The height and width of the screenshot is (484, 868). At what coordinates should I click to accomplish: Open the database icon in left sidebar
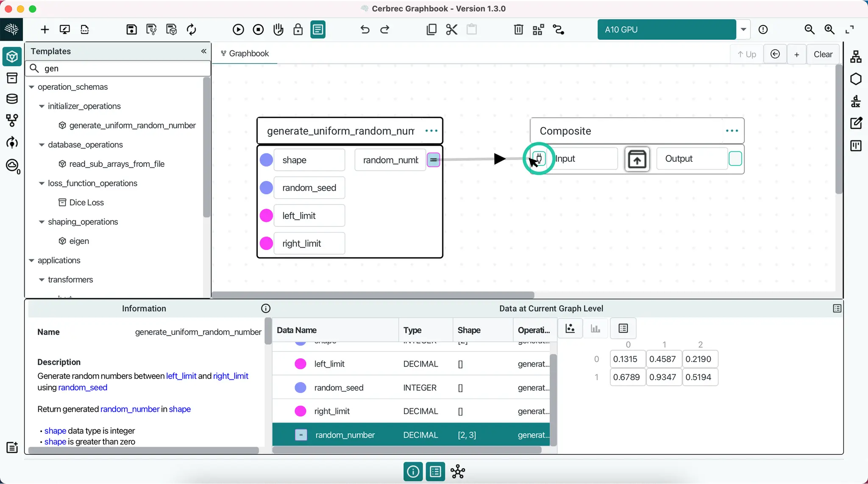tap(12, 99)
